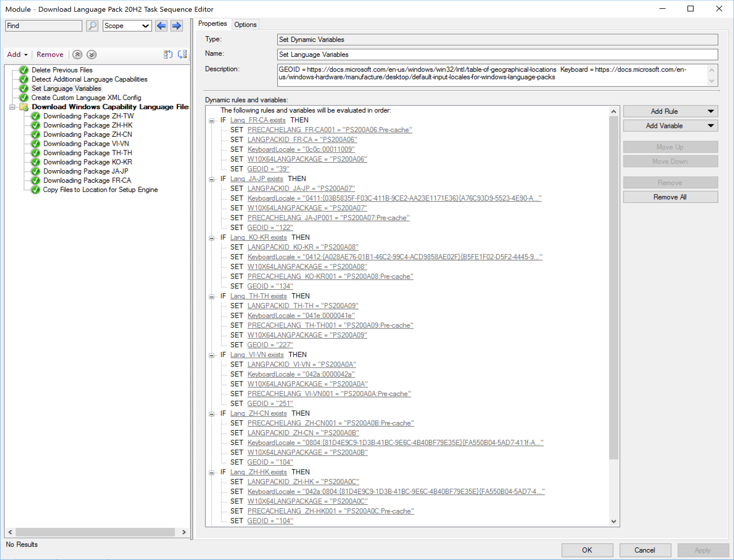Click status icon for Downloading Package TH-TH
Screen dimensions: 734x560
(x=35, y=153)
